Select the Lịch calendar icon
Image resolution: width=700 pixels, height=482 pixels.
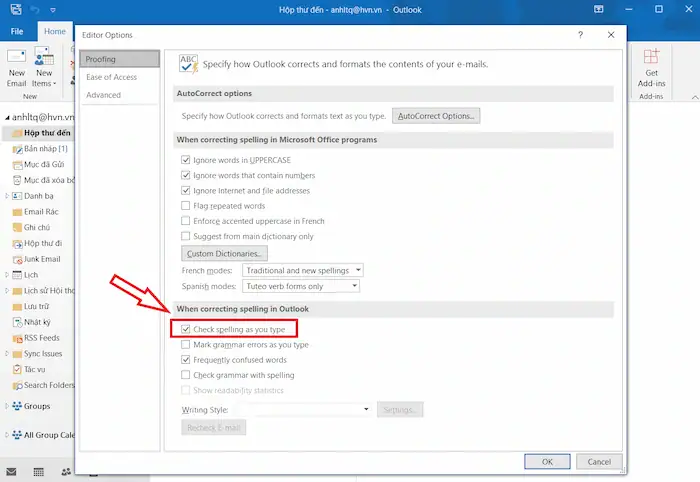pos(17,275)
